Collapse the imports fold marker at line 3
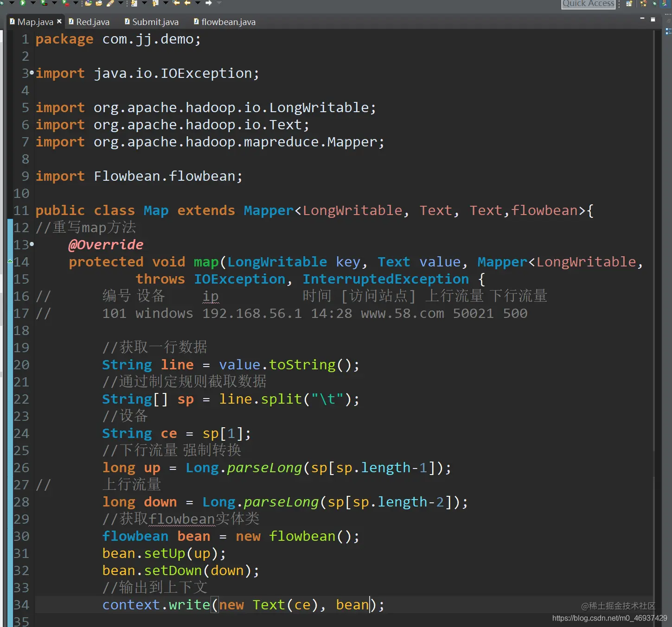This screenshot has height=627, width=672. click(x=32, y=73)
